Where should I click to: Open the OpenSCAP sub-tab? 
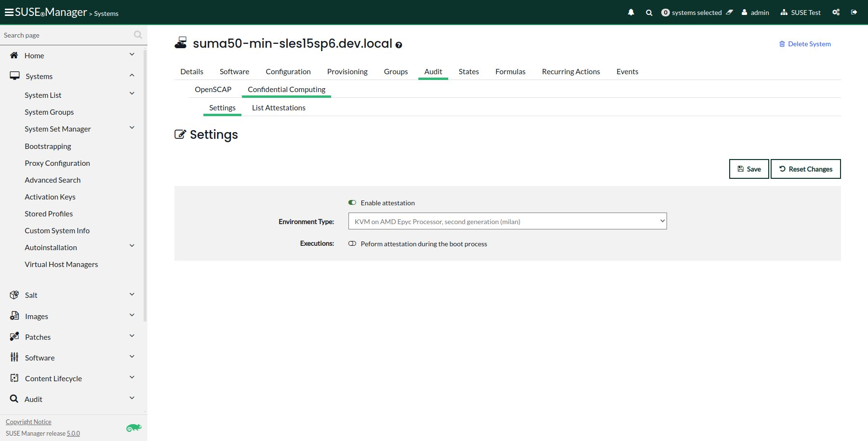(213, 90)
